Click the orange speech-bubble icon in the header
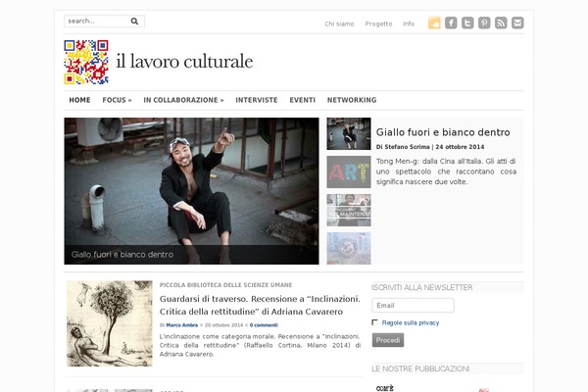 click(434, 23)
